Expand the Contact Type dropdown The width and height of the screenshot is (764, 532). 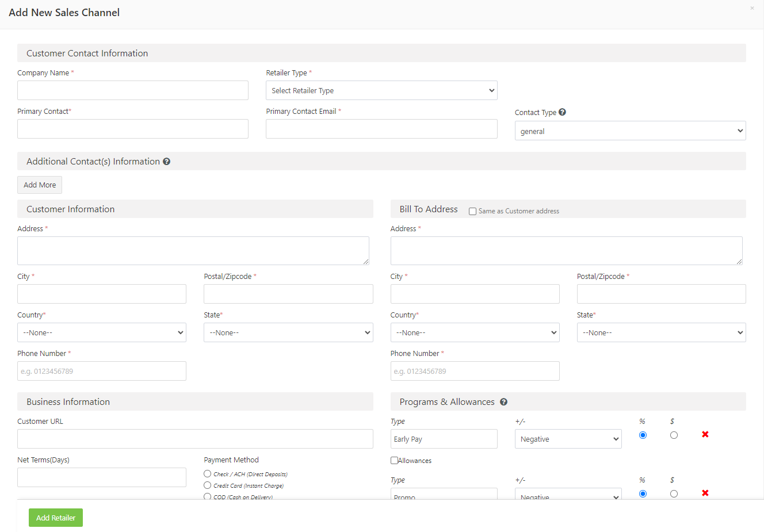coord(630,131)
